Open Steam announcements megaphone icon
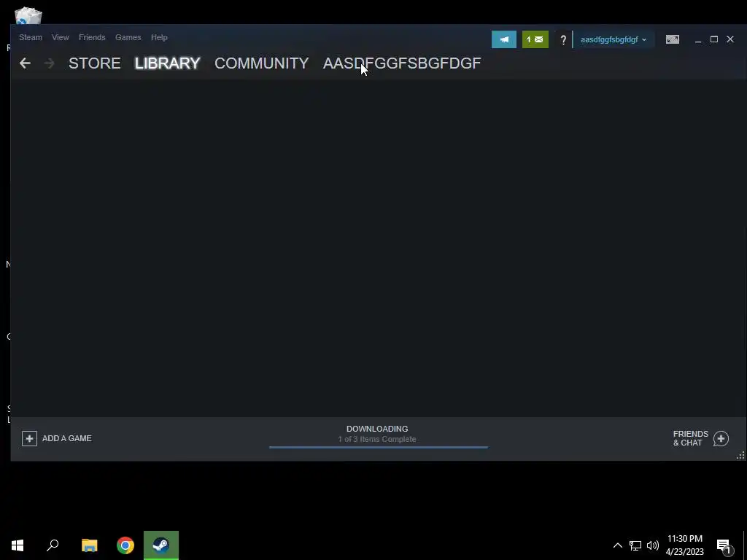 pyautogui.click(x=503, y=39)
